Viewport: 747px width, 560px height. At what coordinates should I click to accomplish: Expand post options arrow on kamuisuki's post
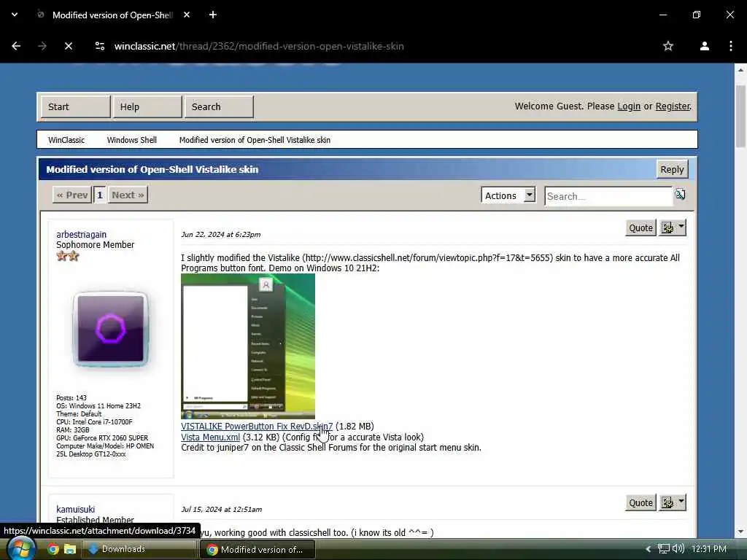tap(681, 502)
